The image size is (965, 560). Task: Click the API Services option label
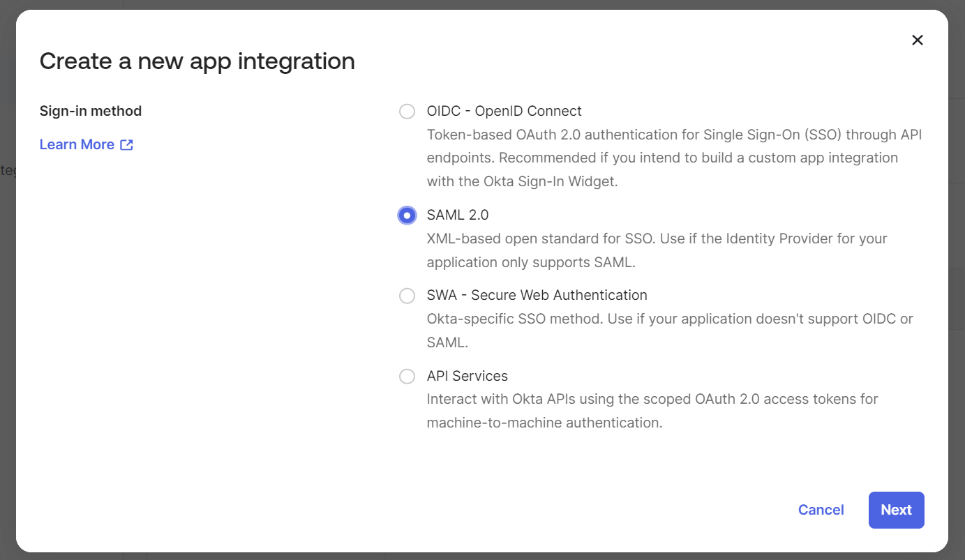point(467,376)
